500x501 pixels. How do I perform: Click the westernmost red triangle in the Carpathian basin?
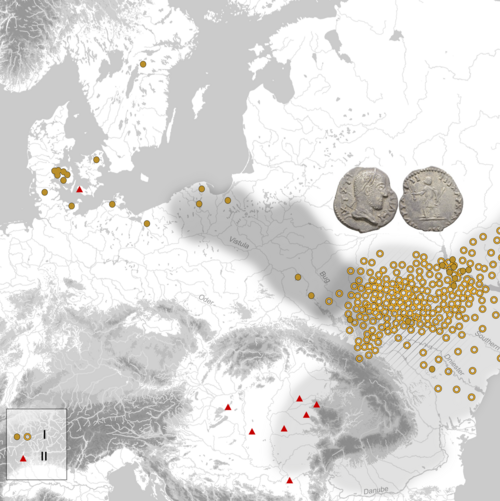[228, 407]
